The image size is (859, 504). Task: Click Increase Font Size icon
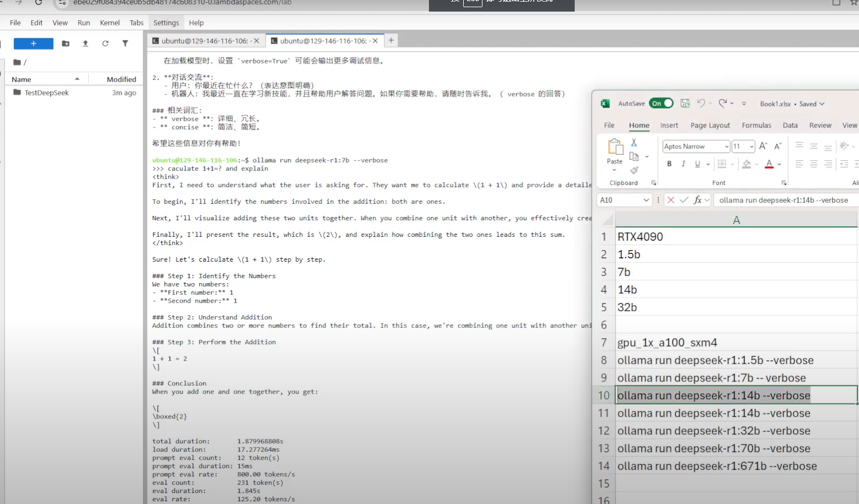click(x=763, y=146)
